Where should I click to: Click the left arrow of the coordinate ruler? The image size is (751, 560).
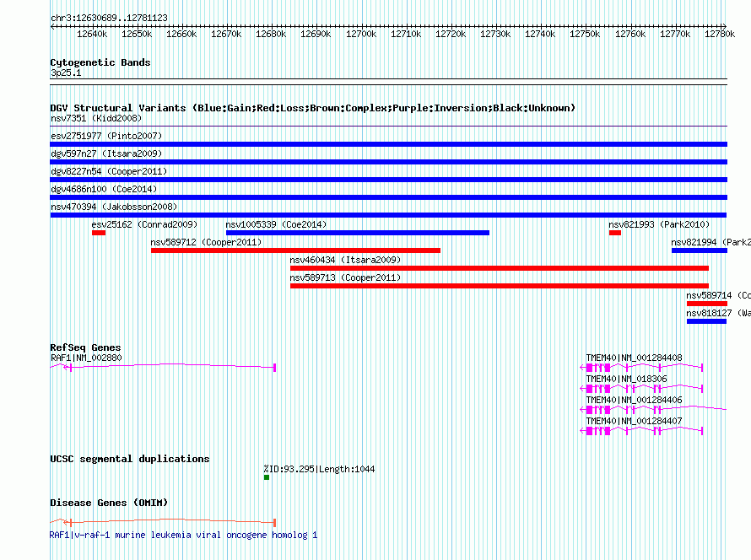pos(52,26)
